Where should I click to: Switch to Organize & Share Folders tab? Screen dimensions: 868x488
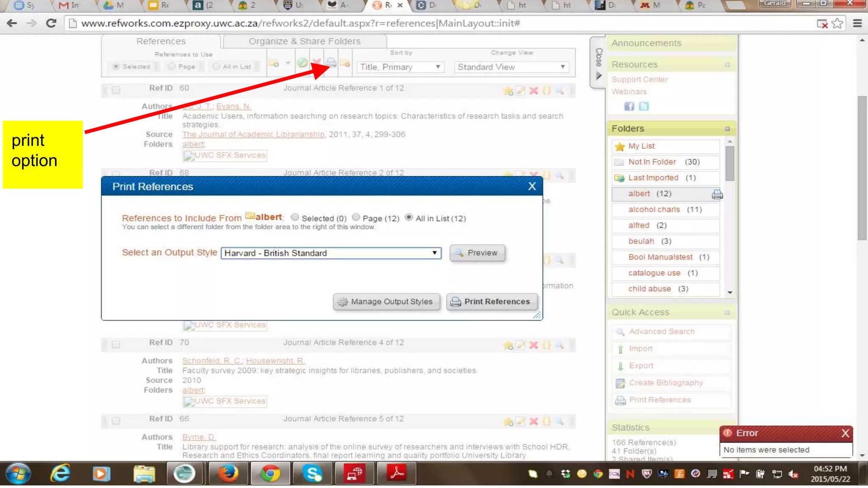[304, 42]
